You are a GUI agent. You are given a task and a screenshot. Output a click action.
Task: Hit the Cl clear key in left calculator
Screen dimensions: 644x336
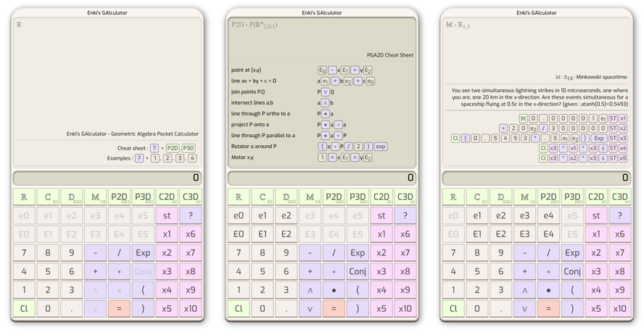coord(24,309)
